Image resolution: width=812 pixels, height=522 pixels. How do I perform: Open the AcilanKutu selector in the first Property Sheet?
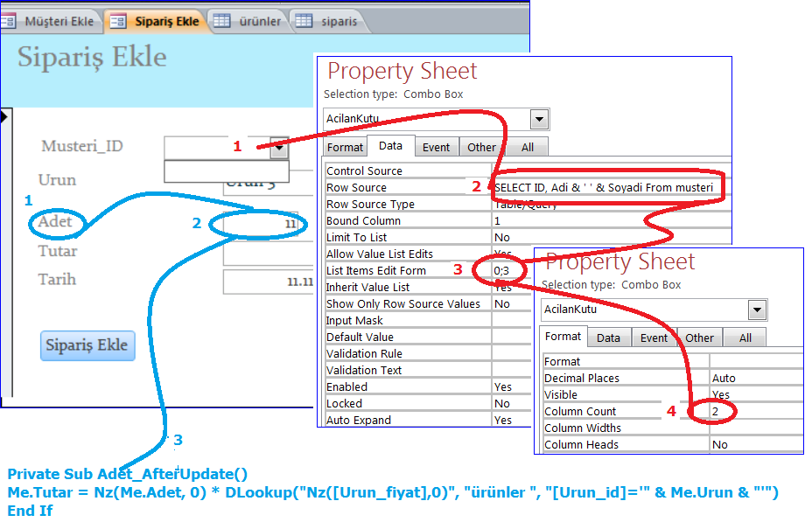(x=541, y=120)
